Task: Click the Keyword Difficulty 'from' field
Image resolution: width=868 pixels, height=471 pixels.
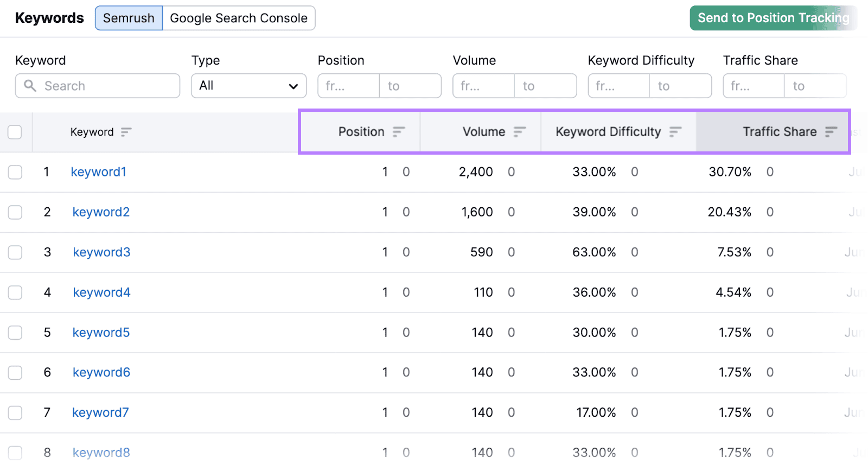Action: tap(618, 86)
